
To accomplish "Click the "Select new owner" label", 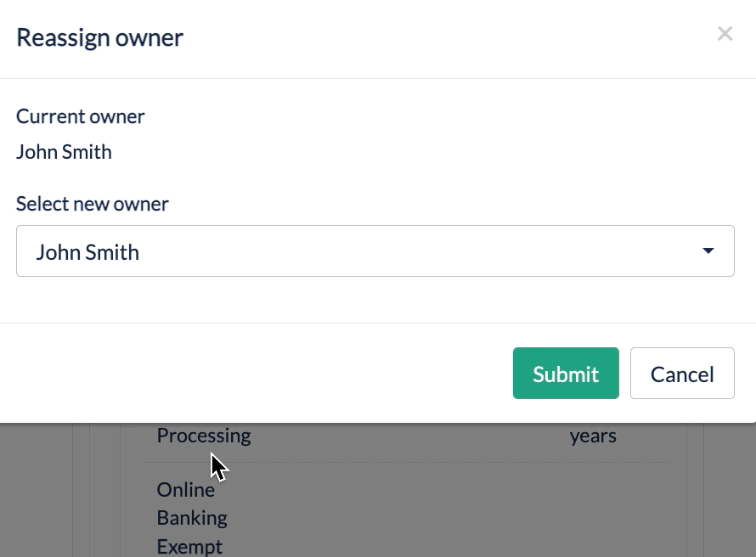I will point(92,204).
